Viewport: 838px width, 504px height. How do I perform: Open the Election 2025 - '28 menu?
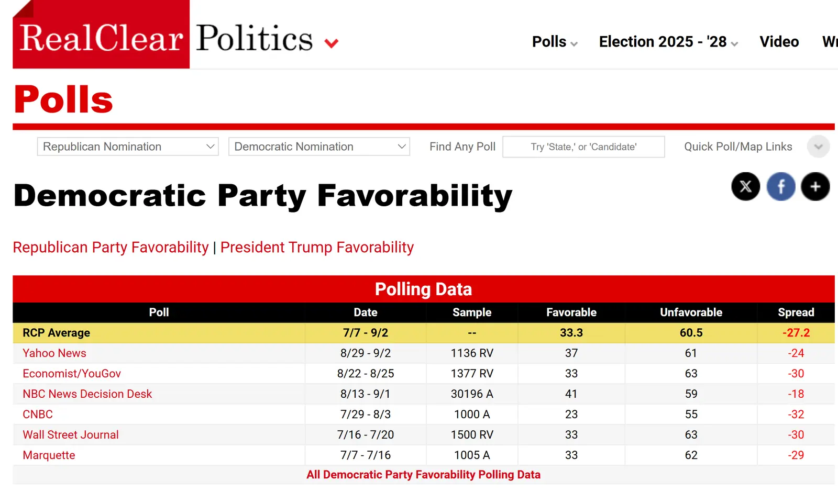668,42
